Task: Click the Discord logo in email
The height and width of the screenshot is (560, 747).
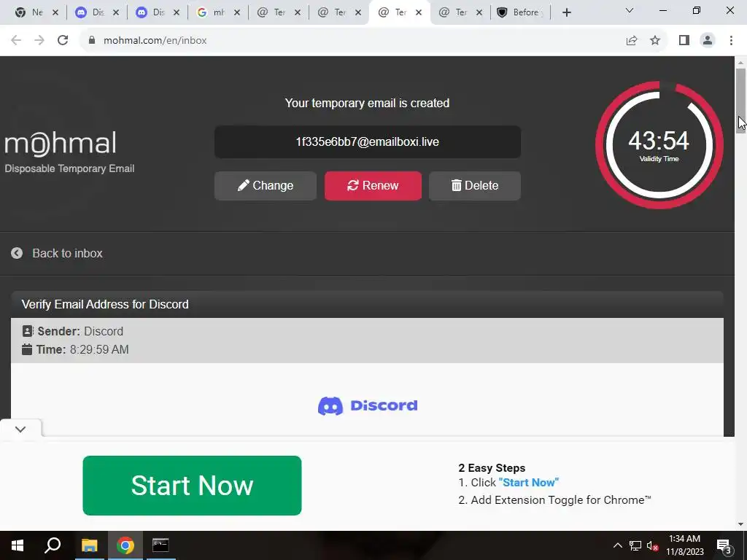Action: pos(368,405)
